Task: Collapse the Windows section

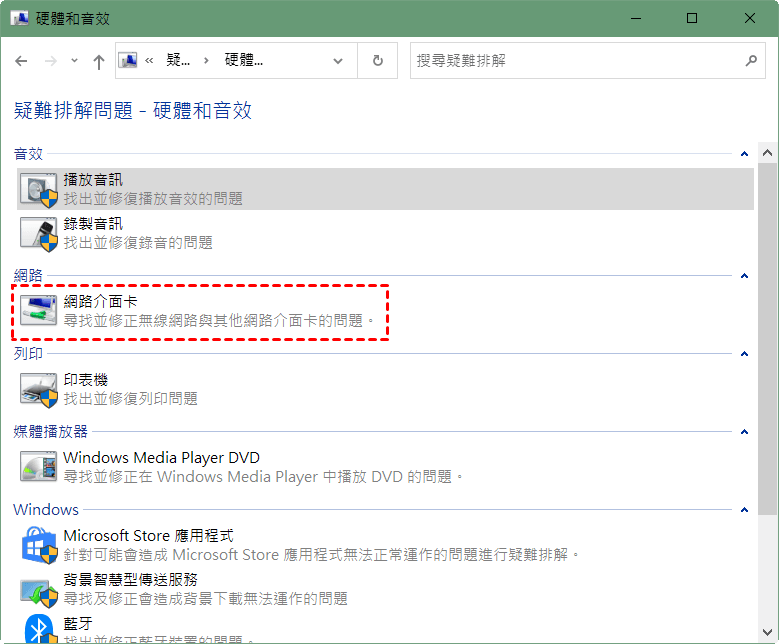Action: 744,510
